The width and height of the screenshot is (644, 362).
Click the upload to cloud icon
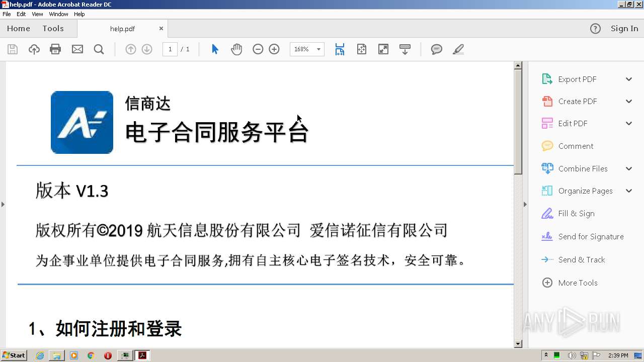point(34,49)
